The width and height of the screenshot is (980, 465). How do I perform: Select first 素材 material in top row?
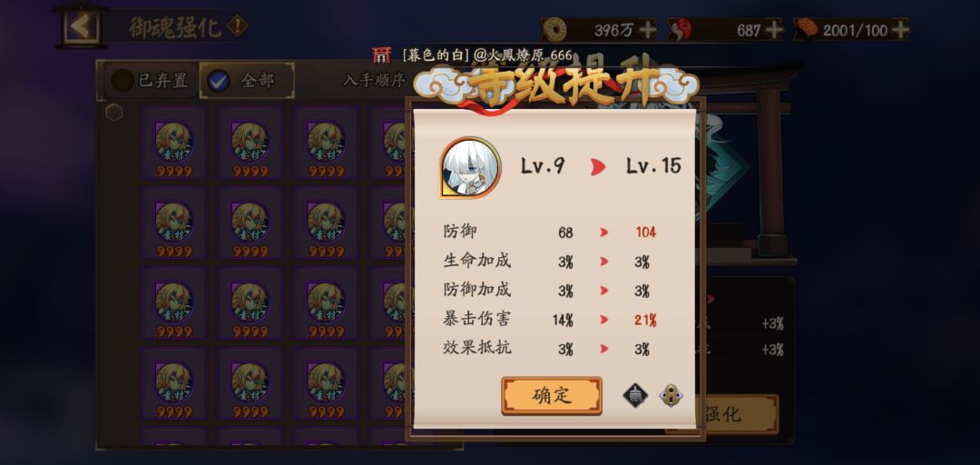coord(173,143)
